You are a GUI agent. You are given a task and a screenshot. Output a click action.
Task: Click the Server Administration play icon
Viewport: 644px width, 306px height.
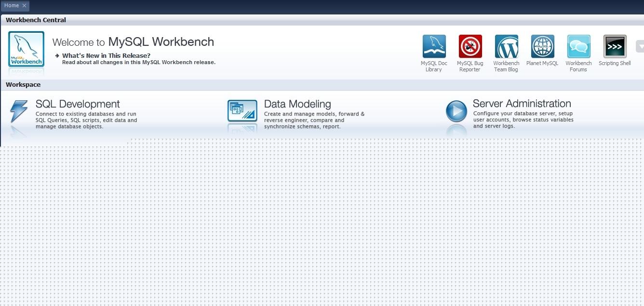tap(456, 111)
